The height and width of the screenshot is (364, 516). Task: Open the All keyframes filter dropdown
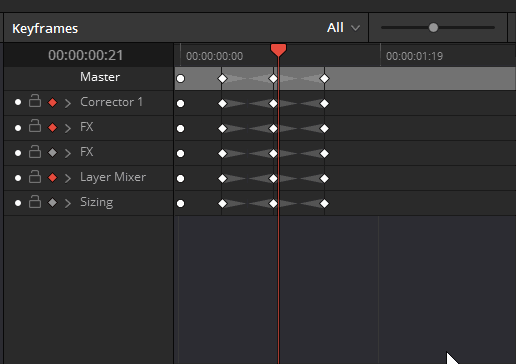[343, 28]
